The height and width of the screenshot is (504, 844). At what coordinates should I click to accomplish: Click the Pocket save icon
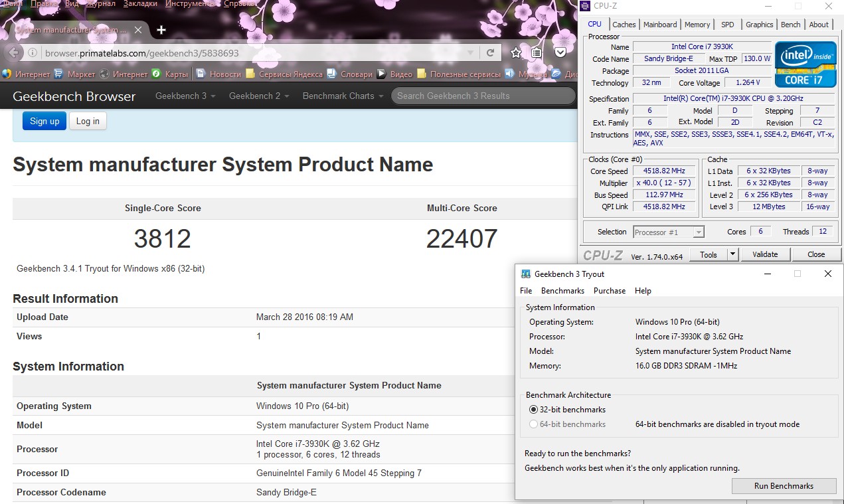coord(560,53)
